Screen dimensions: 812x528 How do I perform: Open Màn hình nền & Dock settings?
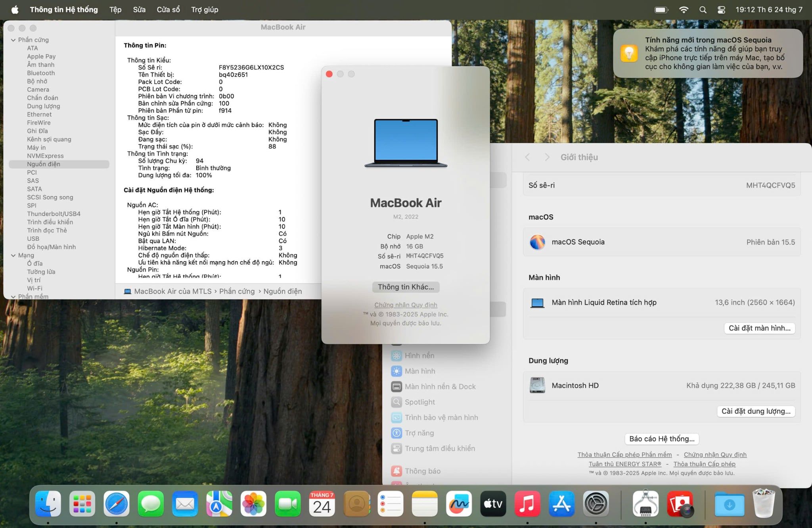pyautogui.click(x=433, y=387)
